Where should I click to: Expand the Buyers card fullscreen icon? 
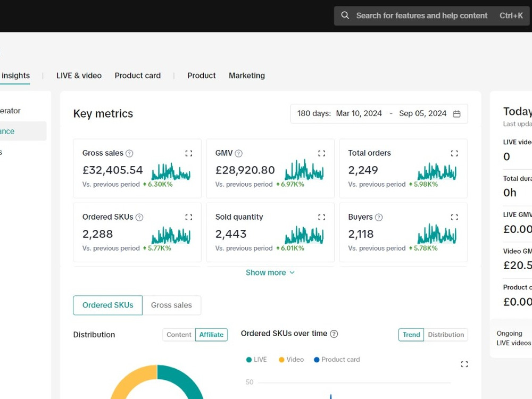(454, 217)
